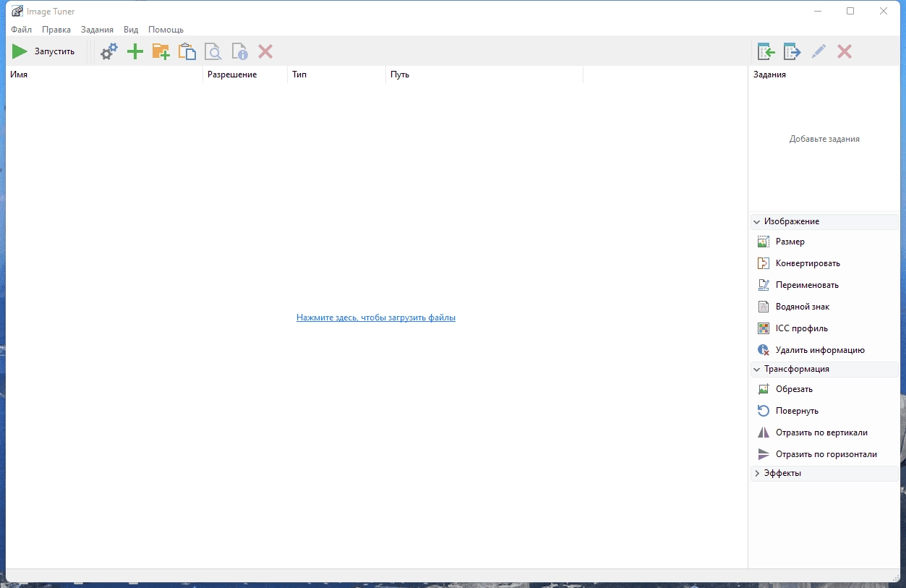Image resolution: width=906 pixels, height=588 pixels.
Task: Edit selected task with the pencil icon
Action: pos(819,51)
